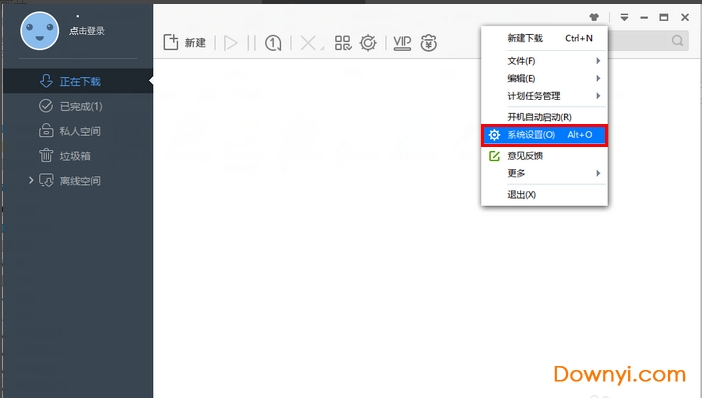Select 正在下载 in sidebar
Image resolution: width=702 pixels, height=398 pixels.
click(78, 81)
